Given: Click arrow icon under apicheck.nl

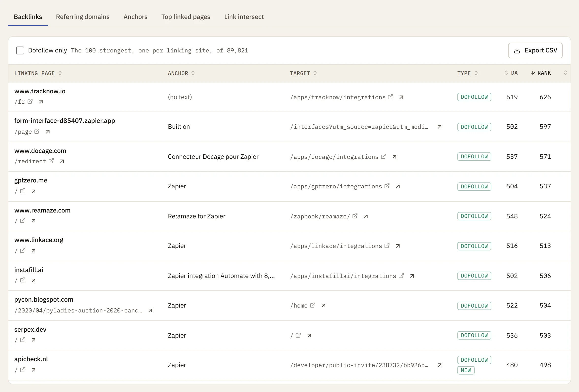Looking at the screenshot, I should [33, 370].
